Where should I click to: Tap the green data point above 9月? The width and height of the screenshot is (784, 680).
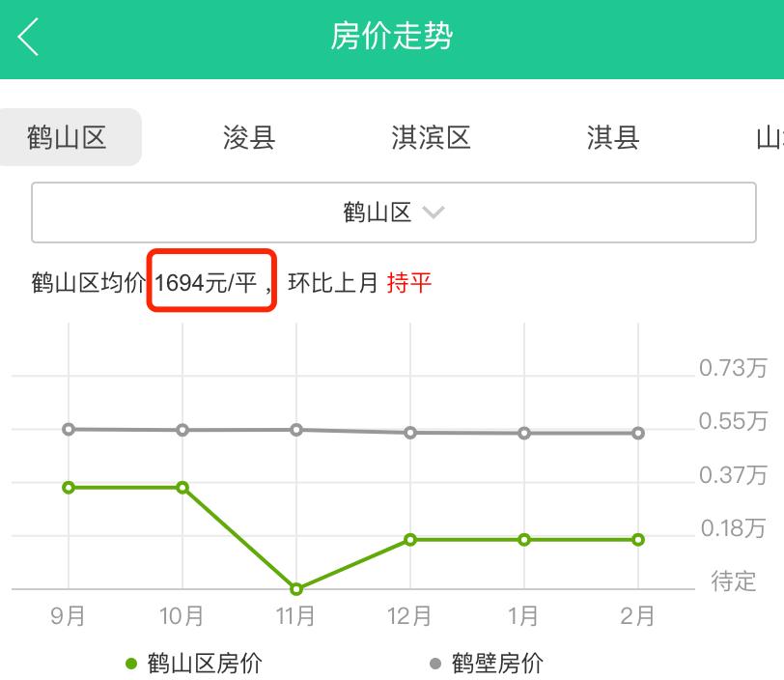coord(66,489)
